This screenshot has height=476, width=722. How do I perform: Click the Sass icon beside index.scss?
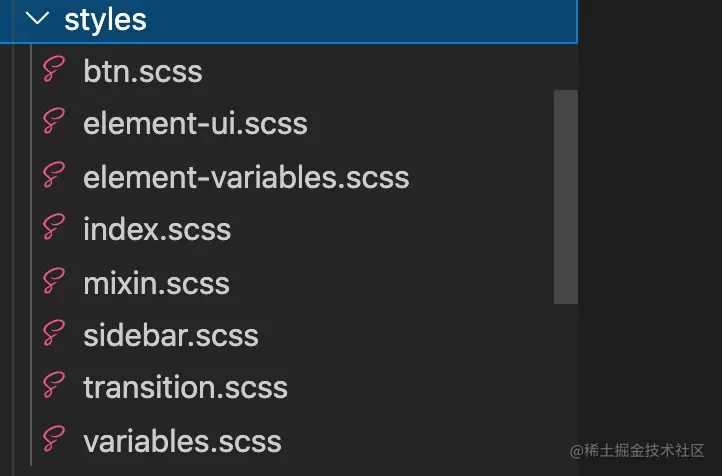53,229
